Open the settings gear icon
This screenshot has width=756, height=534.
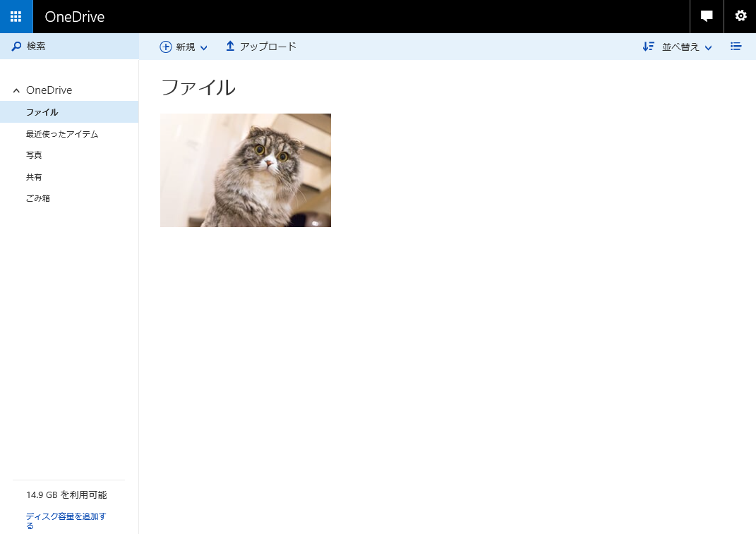coord(740,16)
